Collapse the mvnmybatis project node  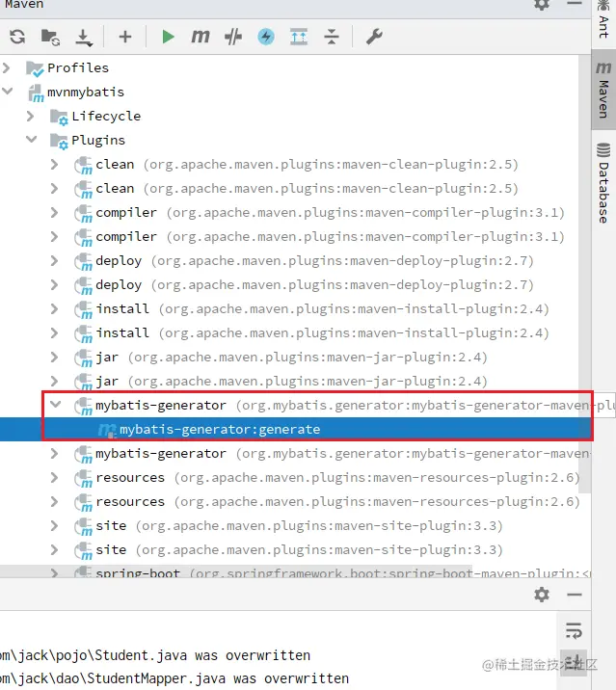tap(8, 92)
